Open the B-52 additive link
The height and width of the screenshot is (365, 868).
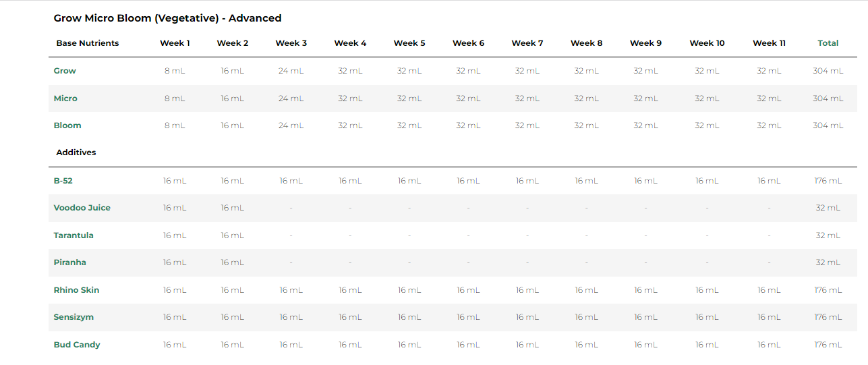63,181
